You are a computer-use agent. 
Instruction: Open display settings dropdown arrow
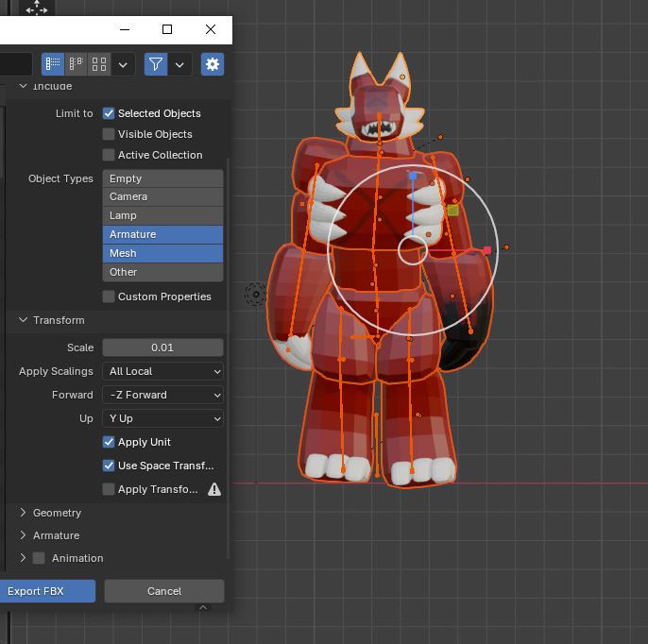coord(123,64)
